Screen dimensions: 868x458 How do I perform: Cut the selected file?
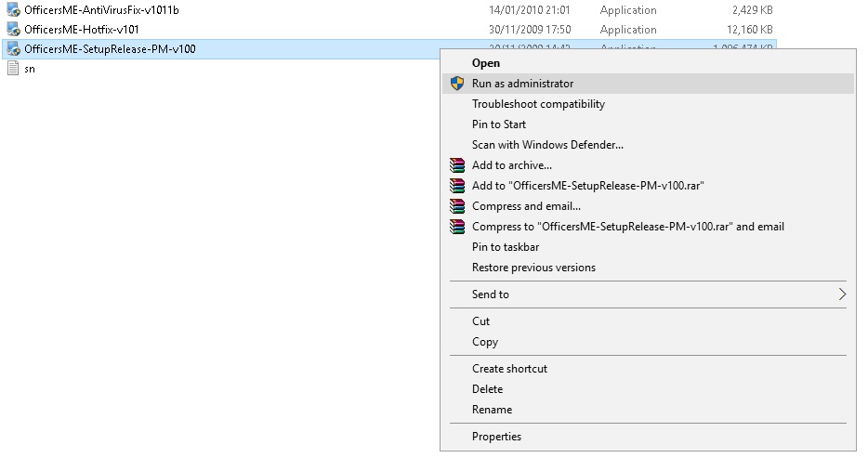[x=481, y=321]
